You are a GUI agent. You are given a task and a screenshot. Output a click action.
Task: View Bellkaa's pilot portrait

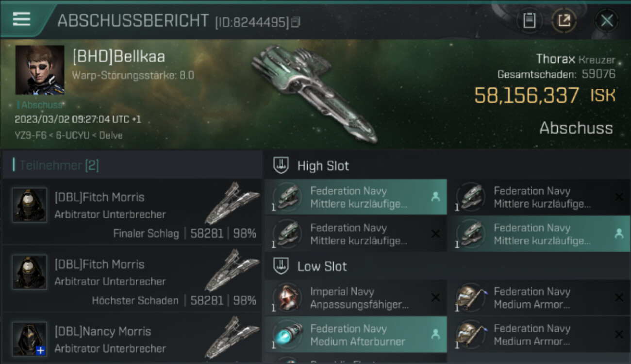pyautogui.click(x=40, y=70)
